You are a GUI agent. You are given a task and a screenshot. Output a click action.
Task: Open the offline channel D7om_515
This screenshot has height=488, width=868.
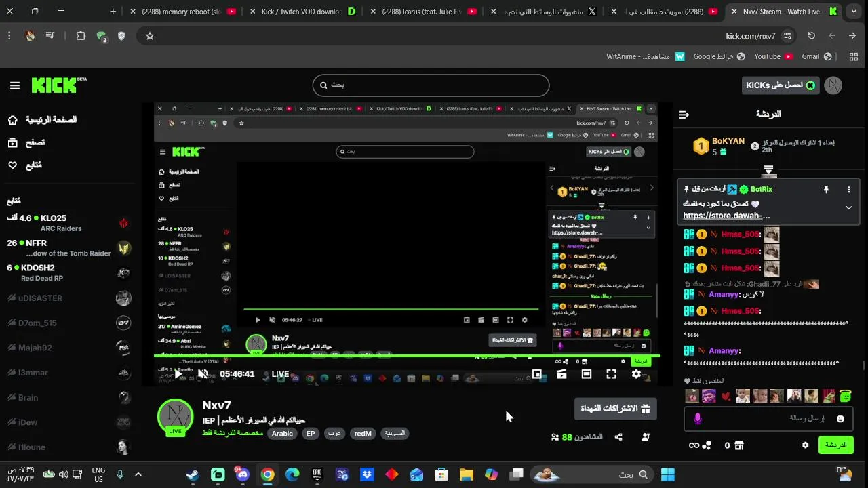pyautogui.click(x=68, y=323)
